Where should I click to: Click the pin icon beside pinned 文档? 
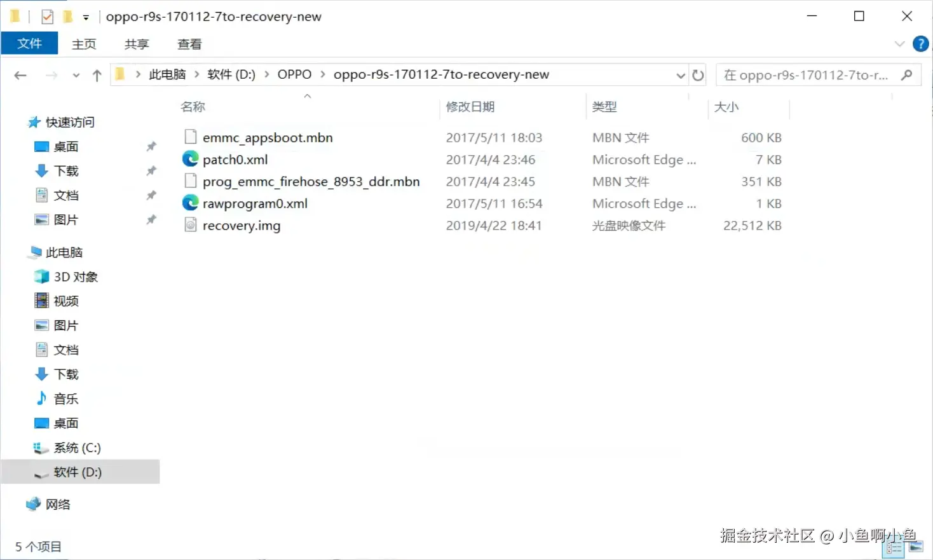(x=151, y=196)
